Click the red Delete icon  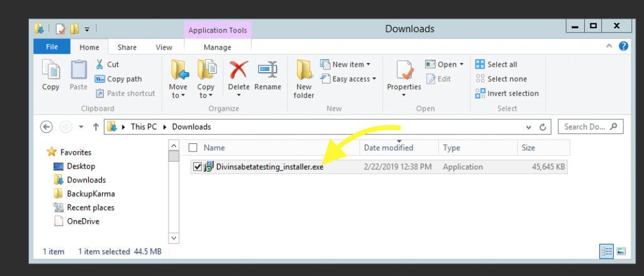(x=238, y=69)
